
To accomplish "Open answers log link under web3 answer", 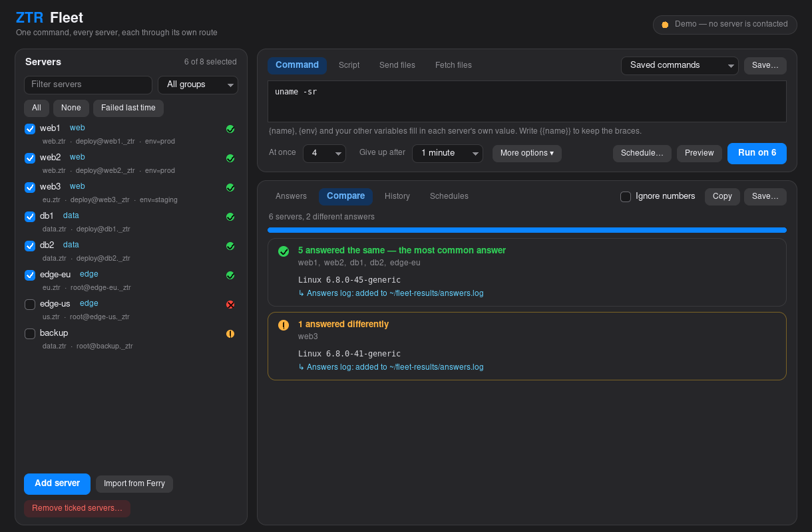I will click(x=391, y=367).
